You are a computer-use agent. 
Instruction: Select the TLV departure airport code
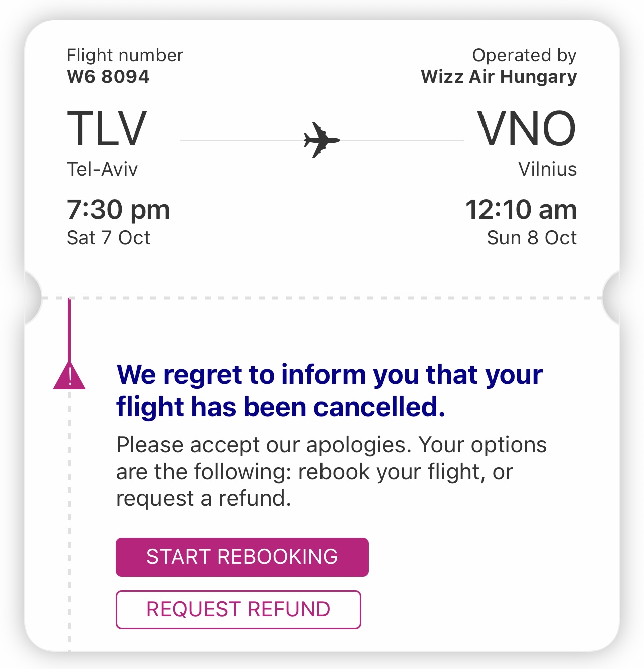(x=107, y=129)
